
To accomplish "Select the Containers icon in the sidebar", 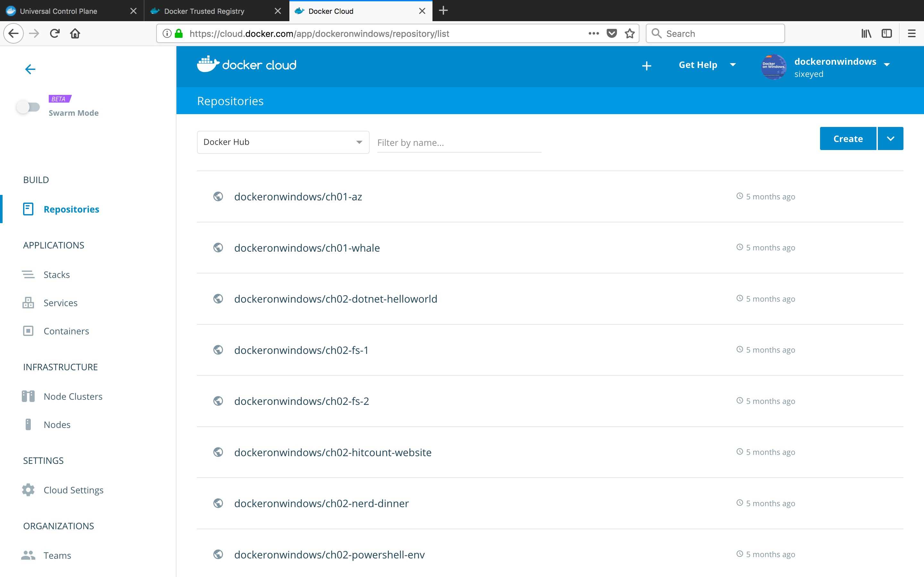I will 28,331.
